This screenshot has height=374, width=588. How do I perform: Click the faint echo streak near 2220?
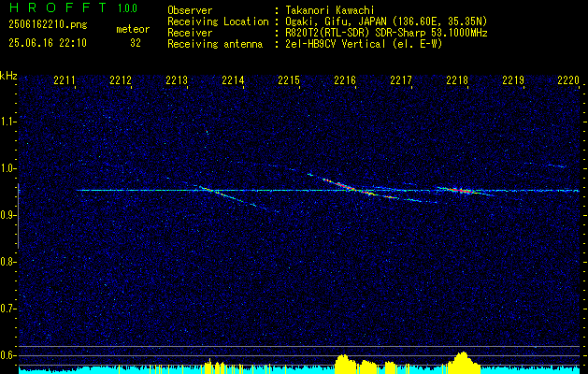[x=557, y=165]
